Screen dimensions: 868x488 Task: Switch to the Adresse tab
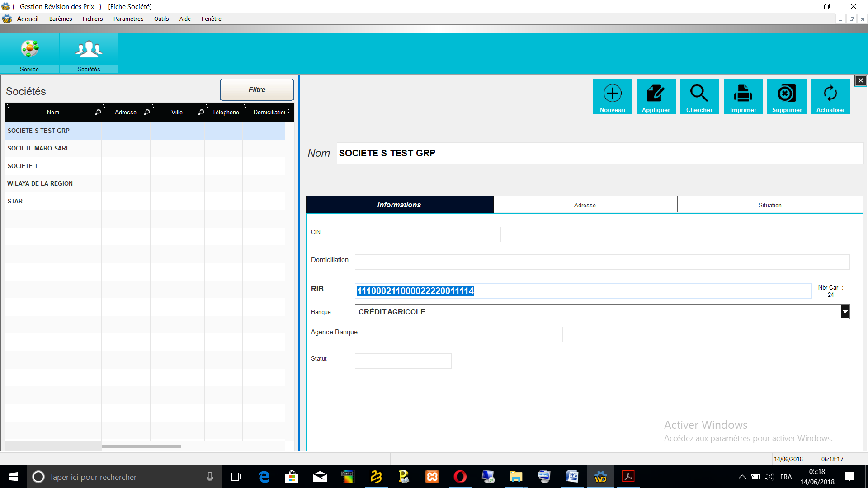[x=585, y=205]
